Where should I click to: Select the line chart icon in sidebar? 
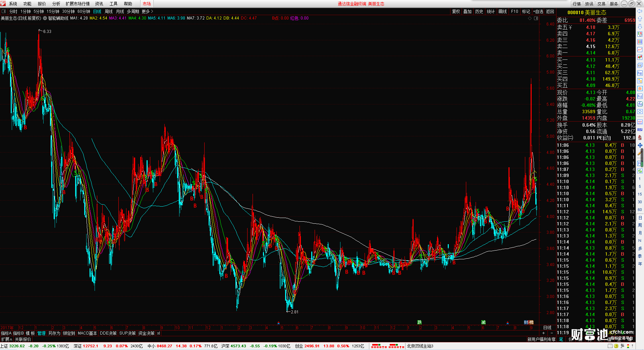(x=640, y=50)
